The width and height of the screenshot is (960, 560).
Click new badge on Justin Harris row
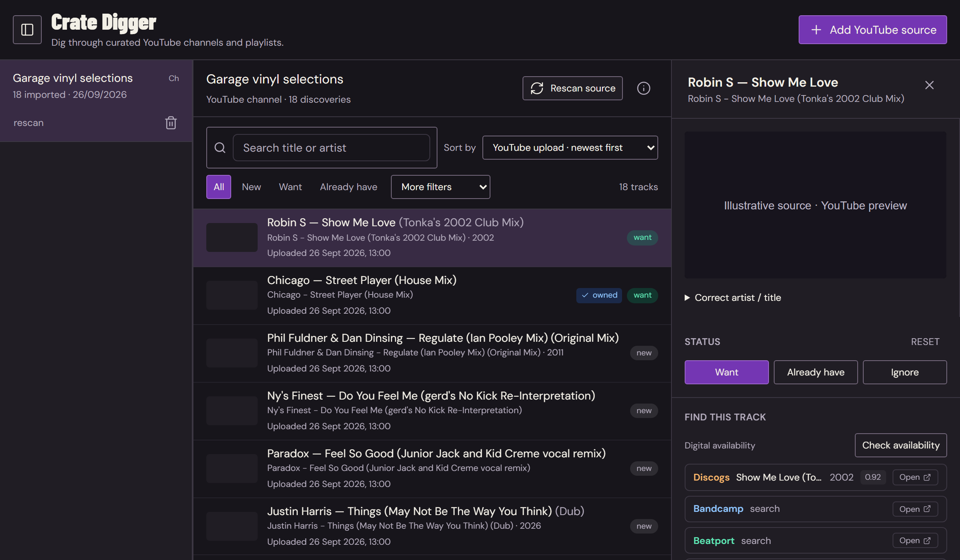tap(644, 526)
